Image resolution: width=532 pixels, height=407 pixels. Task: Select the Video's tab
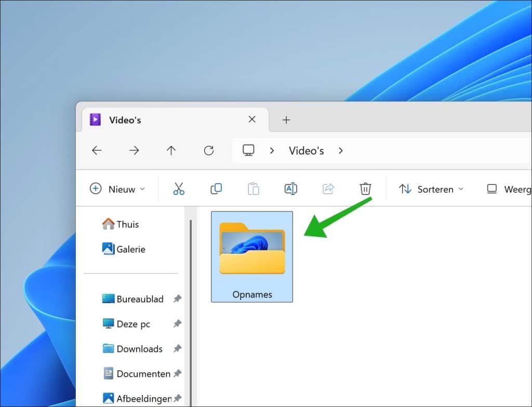[156, 120]
